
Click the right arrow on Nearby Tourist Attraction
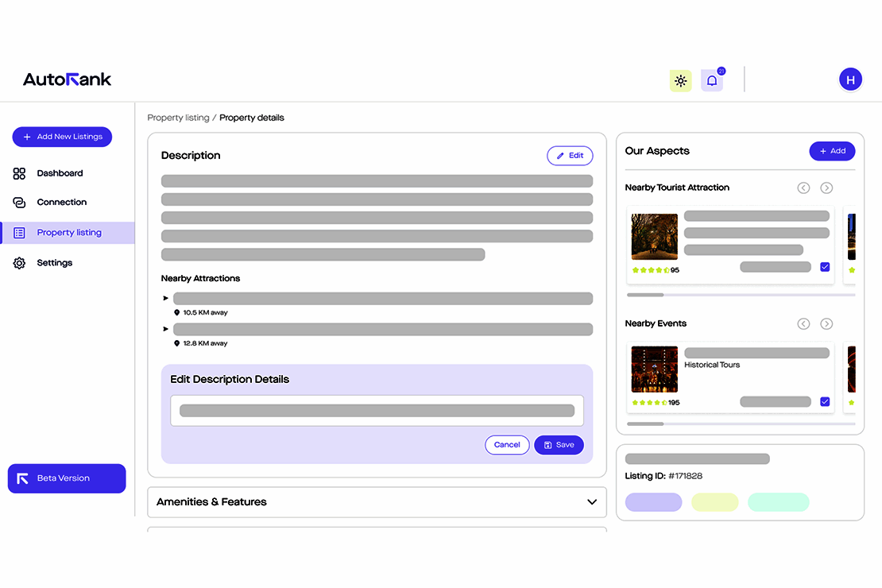(x=826, y=188)
